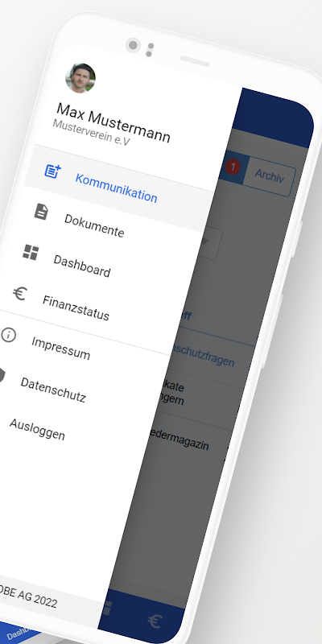Click Max Mustermann name in drawer header
This screenshot has height=644, width=322.
click(x=114, y=123)
